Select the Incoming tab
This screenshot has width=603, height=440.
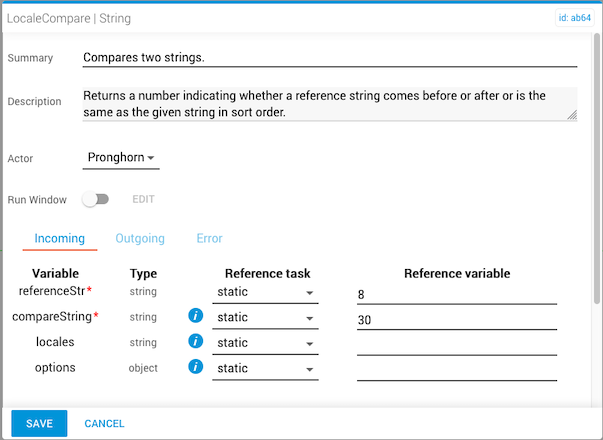pos(60,239)
